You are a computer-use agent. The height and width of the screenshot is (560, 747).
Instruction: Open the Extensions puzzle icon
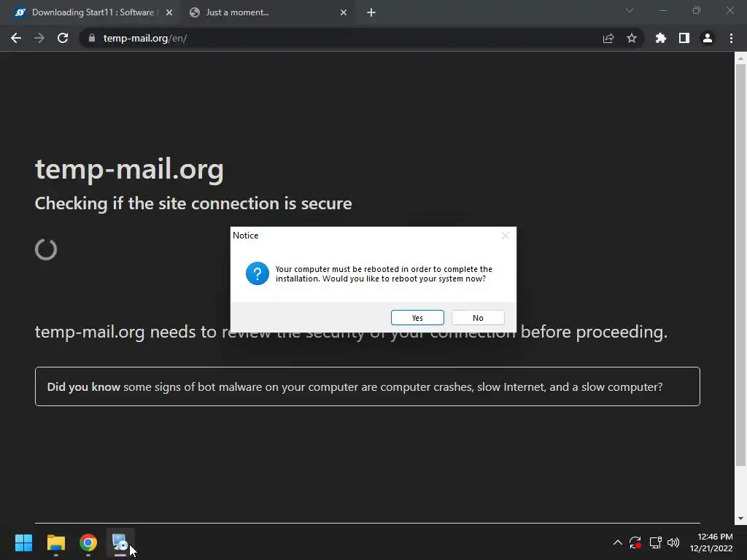[x=661, y=38]
